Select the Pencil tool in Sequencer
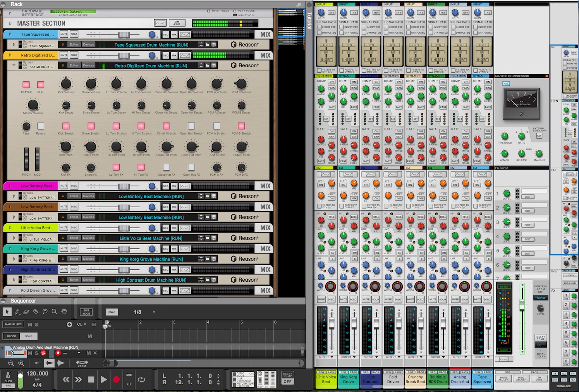Image resolution: width=579 pixels, height=392 pixels. click(17, 312)
